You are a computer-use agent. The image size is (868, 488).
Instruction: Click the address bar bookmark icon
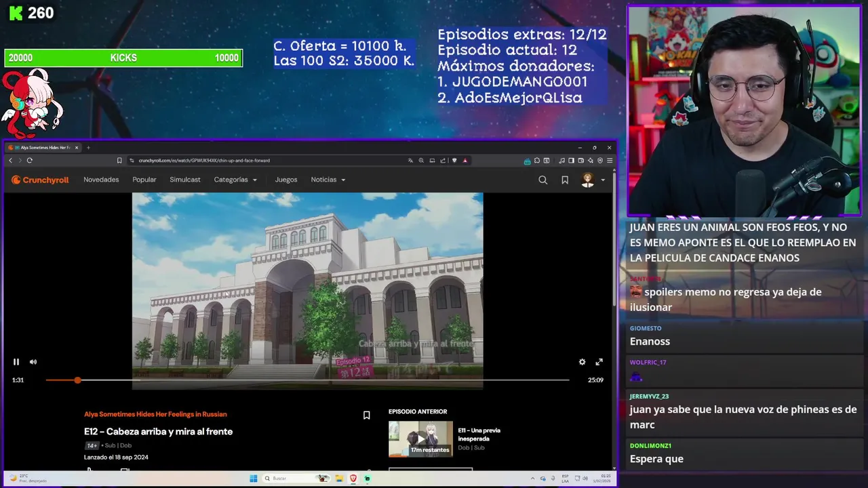click(119, 161)
